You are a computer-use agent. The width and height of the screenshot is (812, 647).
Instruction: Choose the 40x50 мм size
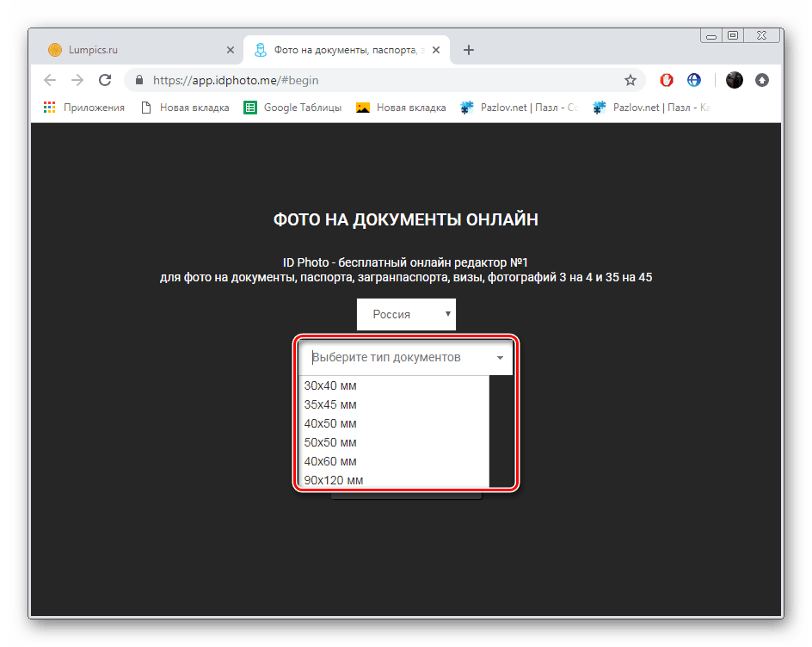click(x=394, y=424)
